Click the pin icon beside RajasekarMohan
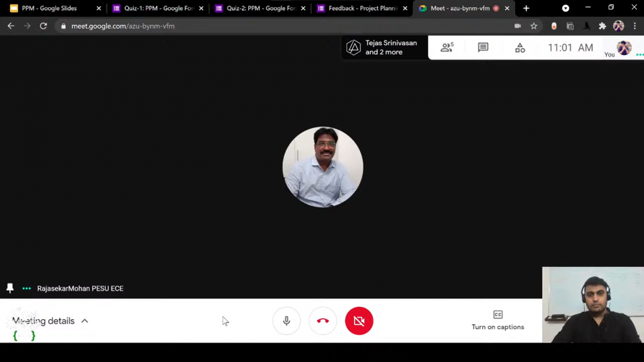 pyautogui.click(x=10, y=288)
